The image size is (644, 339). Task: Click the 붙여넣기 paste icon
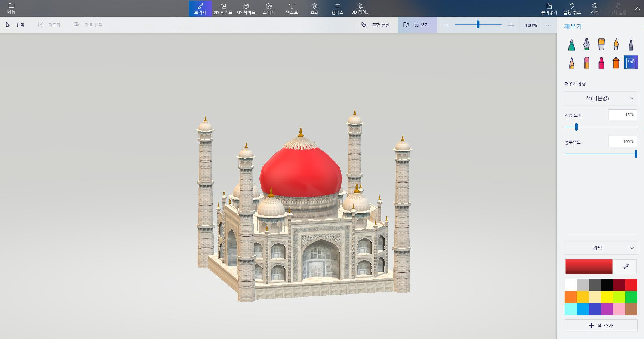pos(549,8)
